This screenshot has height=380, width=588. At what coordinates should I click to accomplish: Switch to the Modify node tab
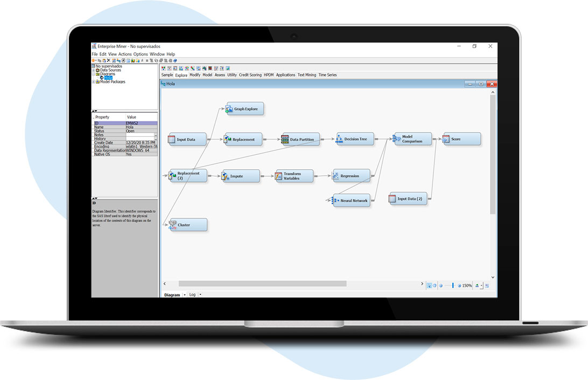click(x=195, y=75)
